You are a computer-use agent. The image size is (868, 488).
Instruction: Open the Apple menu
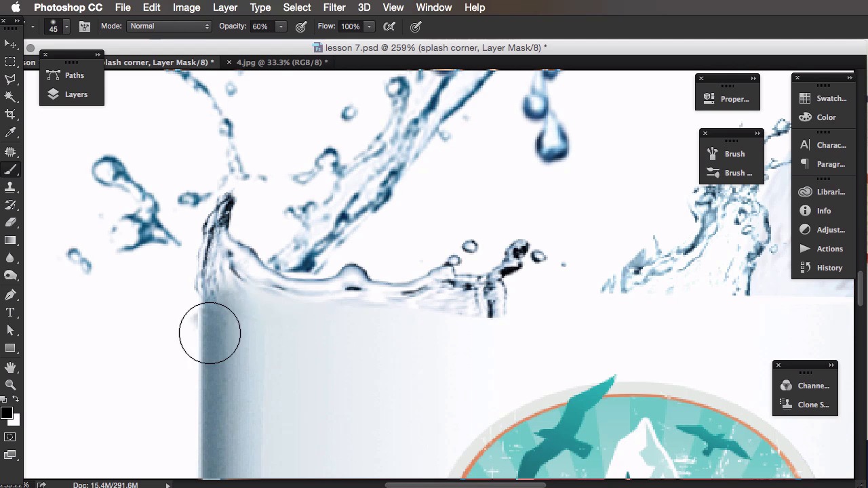[16, 7]
